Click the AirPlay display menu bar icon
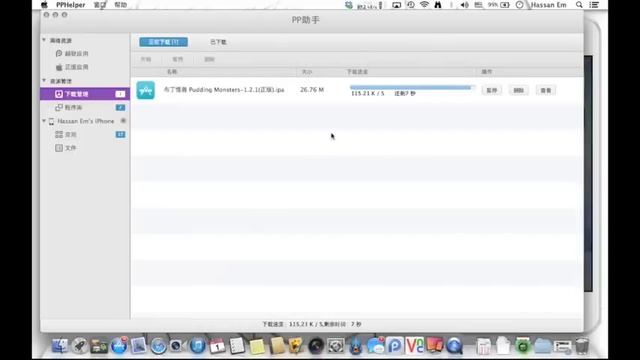Image resolution: width=640 pixels, height=360 pixels. (396, 5)
